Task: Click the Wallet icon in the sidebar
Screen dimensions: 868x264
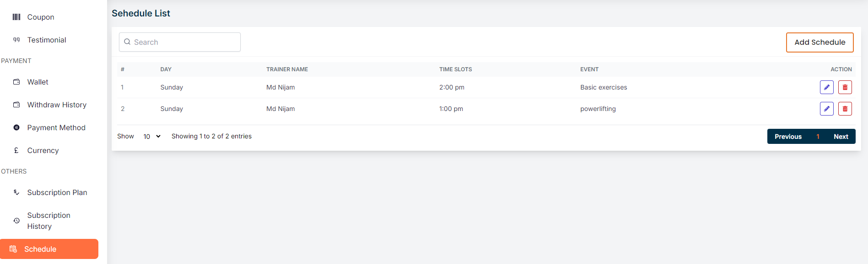Action: coord(16,82)
